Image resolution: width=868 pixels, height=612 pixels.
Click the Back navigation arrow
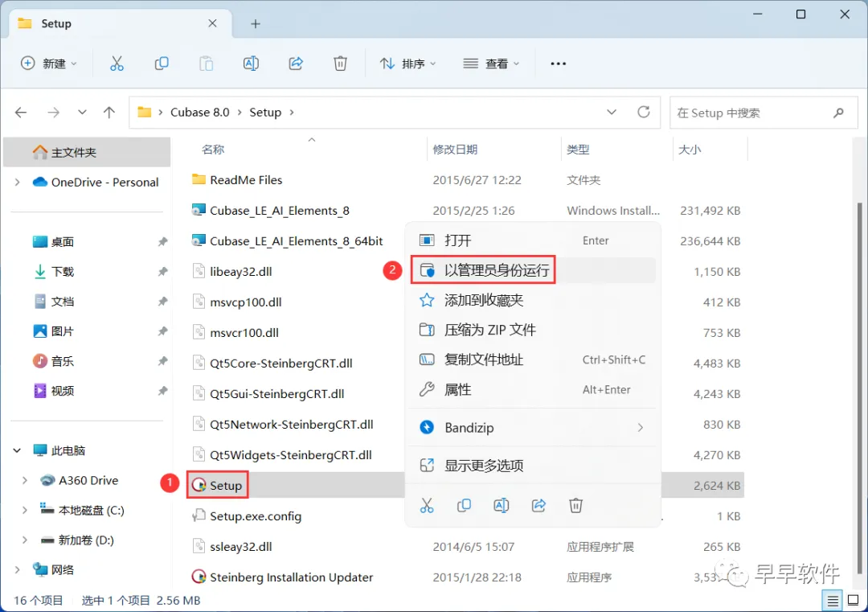[21, 113]
